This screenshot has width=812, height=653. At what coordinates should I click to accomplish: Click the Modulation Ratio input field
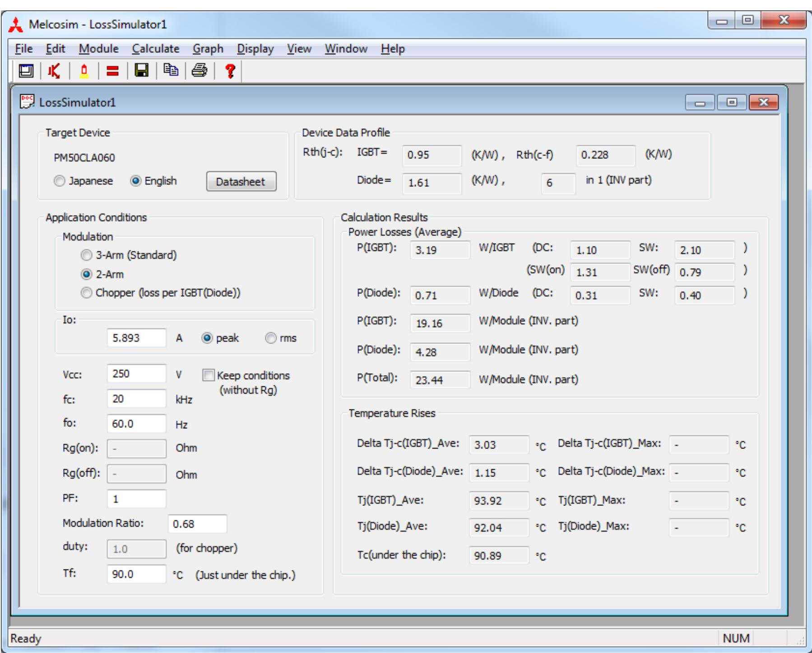197,524
